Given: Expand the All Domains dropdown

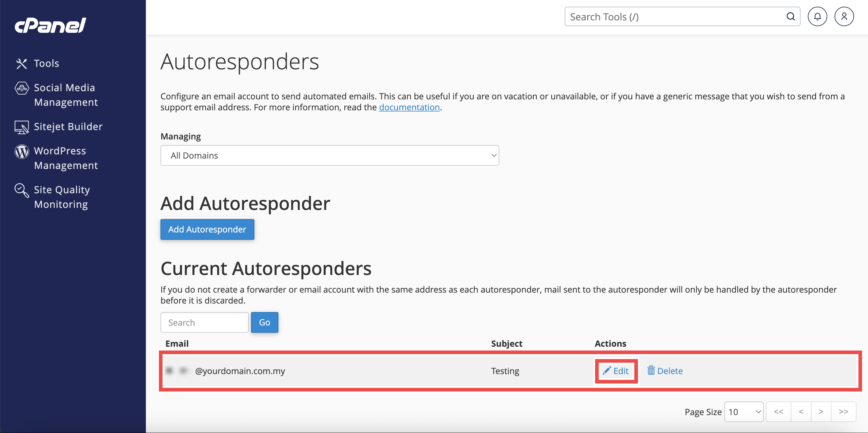Looking at the screenshot, I should (x=329, y=155).
